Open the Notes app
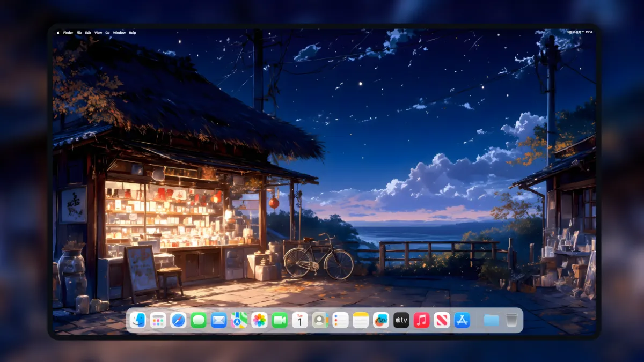The image size is (644, 362). pos(361,320)
